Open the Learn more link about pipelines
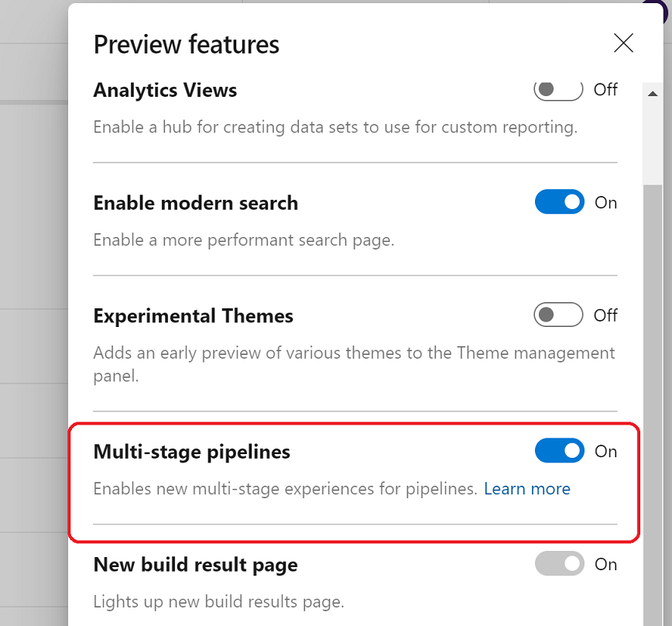 coord(527,489)
